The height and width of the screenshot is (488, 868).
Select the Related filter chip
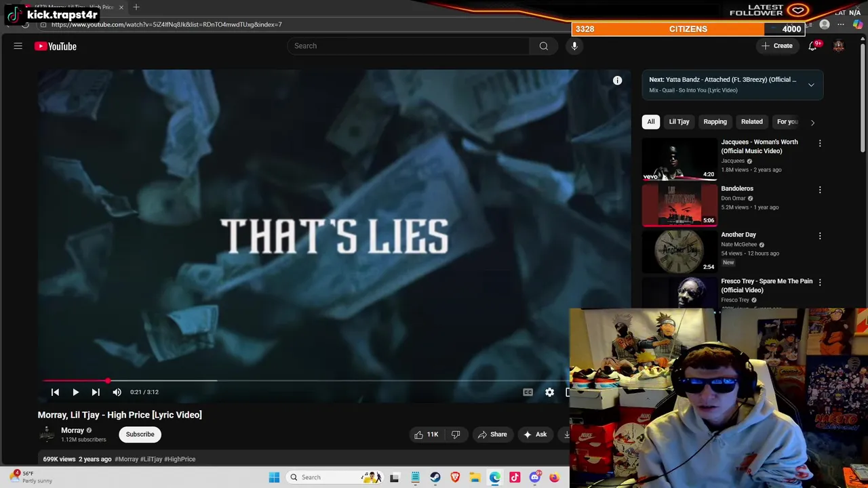[x=751, y=122]
